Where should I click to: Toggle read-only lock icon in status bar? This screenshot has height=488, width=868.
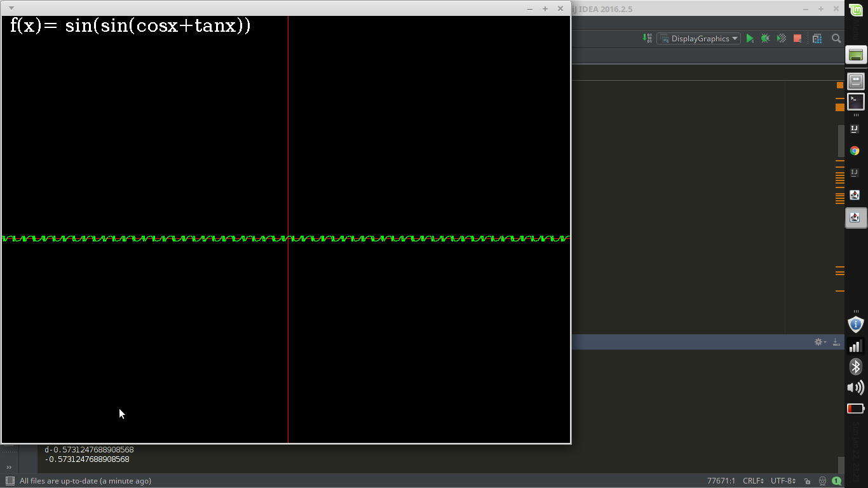[x=807, y=481]
